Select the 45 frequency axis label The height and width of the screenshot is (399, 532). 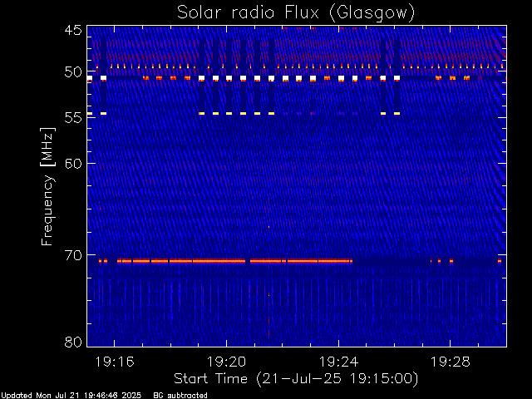click(73, 30)
